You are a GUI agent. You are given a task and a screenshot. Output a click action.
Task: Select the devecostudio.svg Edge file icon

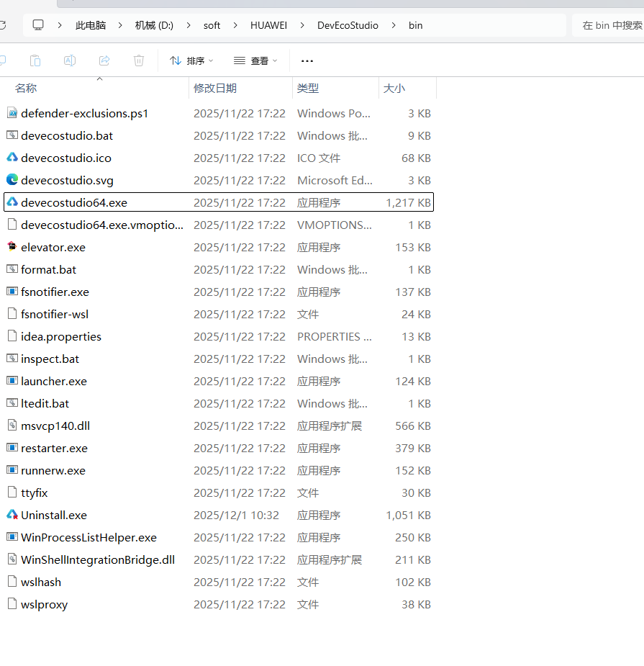[12, 180]
